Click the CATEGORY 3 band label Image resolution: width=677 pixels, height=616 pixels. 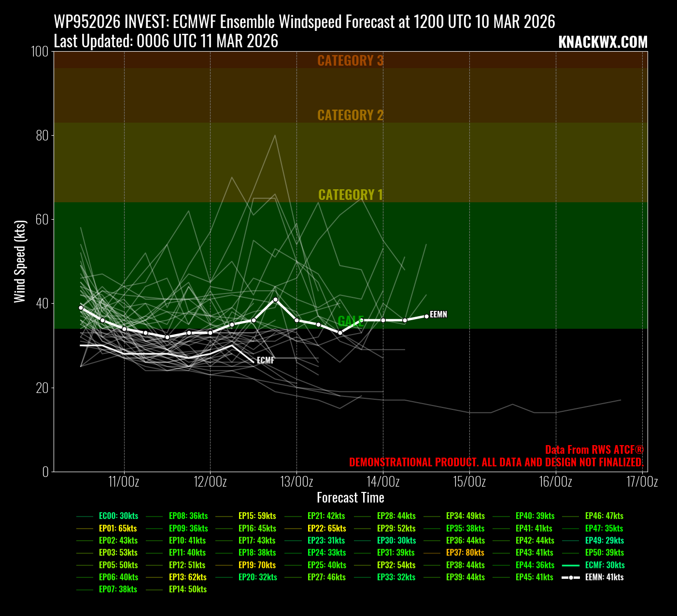tap(350, 61)
